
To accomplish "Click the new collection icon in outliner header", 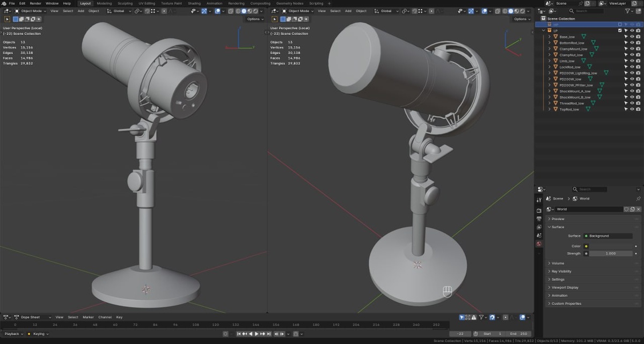I will (638, 11).
